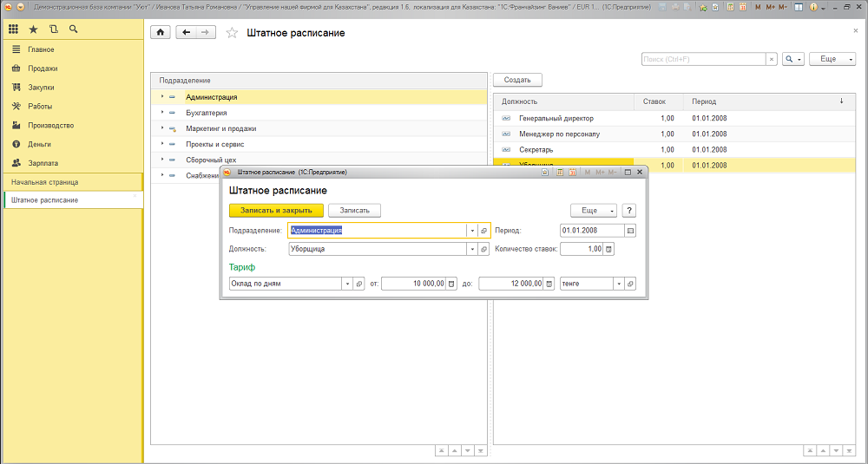Image resolution: width=868 pixels, height=464 pixels.
Task: Click the help question mark in dialog
Action: [x=630, y=210]
